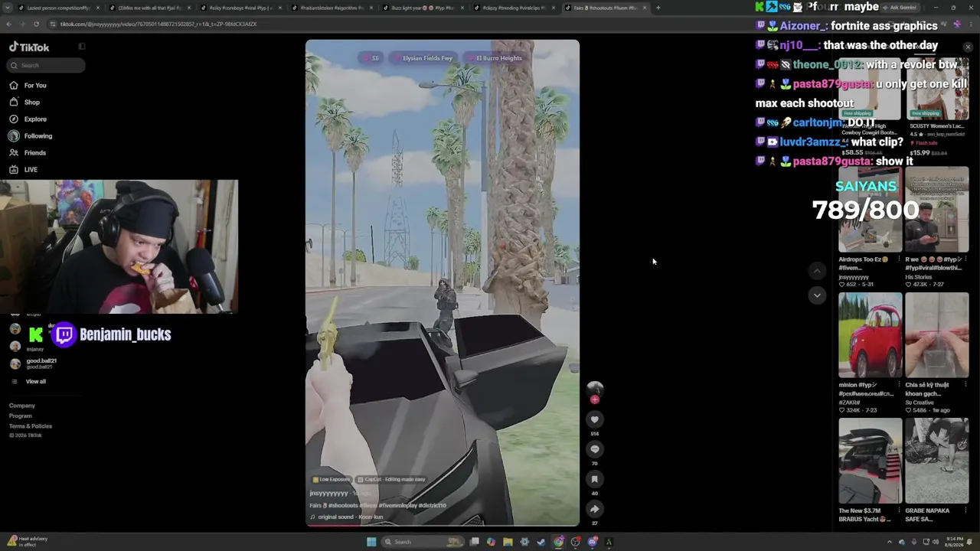Open the GRABE NAPAKA SAFE video thumbnail

pos(936,461)
